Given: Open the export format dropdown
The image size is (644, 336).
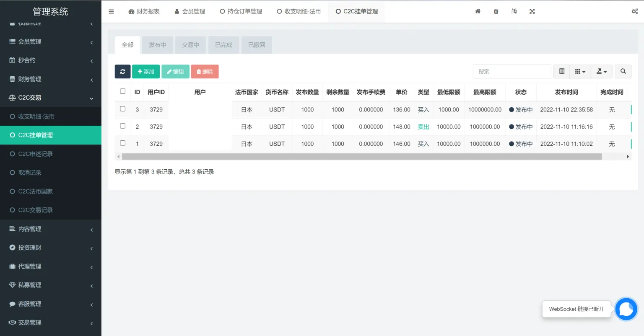Looking at the screenshot, I should pos(602,71).
